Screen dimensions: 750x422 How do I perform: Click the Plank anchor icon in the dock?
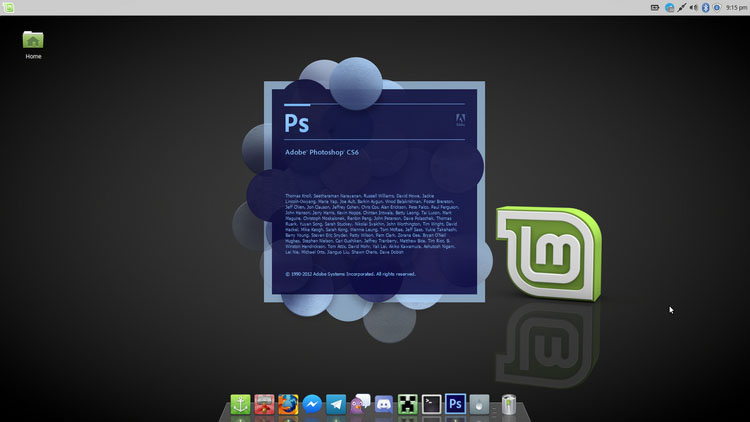click(240, 404)
